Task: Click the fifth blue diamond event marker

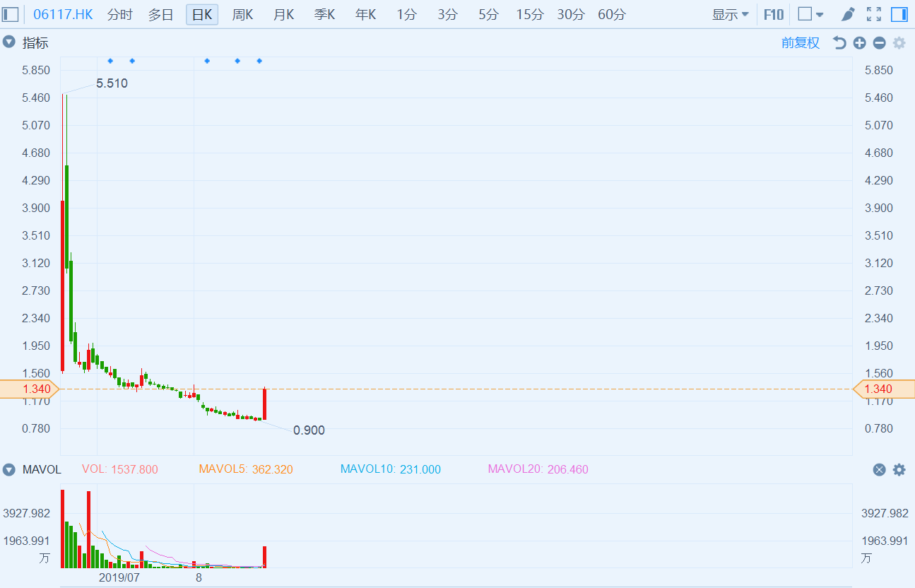Action: click(259, 61)
